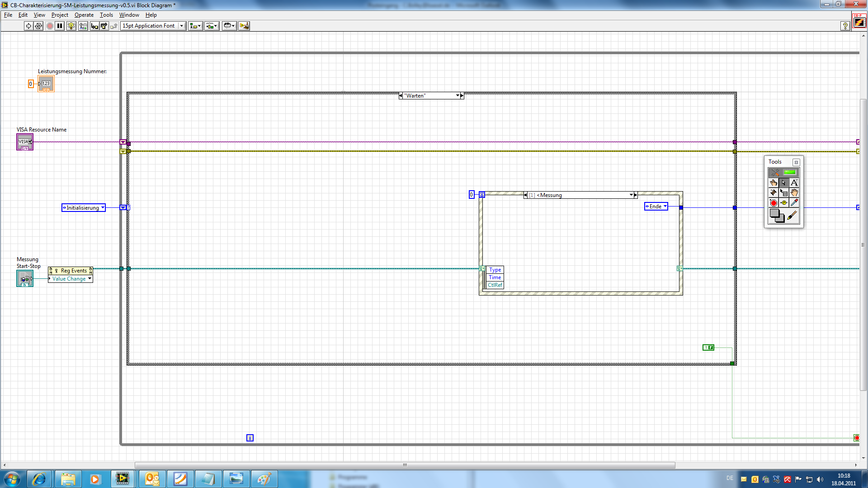Toggle Retain Wire Values button
Image resolution: width=868 pixels, height=488 pixels.
tap(83, 26)
